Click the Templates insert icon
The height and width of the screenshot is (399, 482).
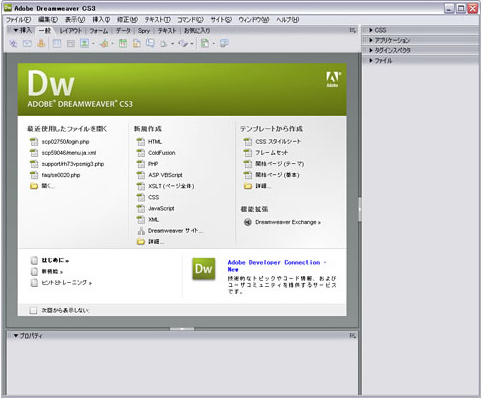(x=205, y=43)
